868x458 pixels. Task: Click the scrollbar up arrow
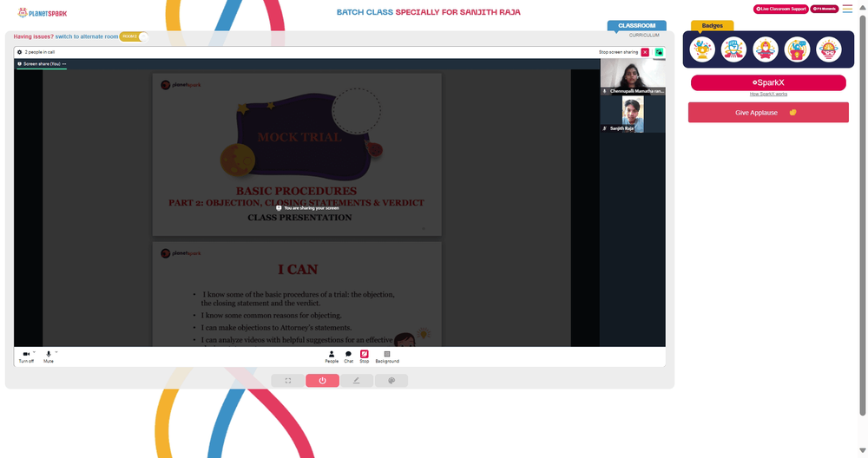click(x=863, y=7)
